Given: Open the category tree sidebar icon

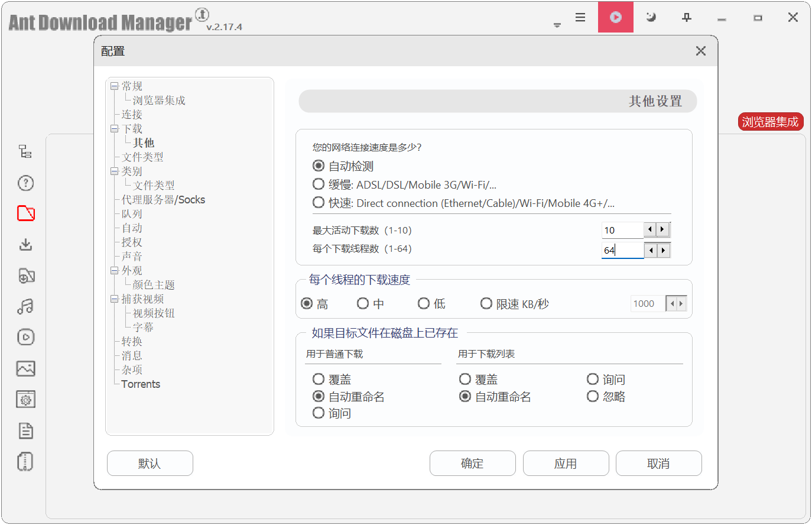Looking at the screenshot, I should 25,152.
